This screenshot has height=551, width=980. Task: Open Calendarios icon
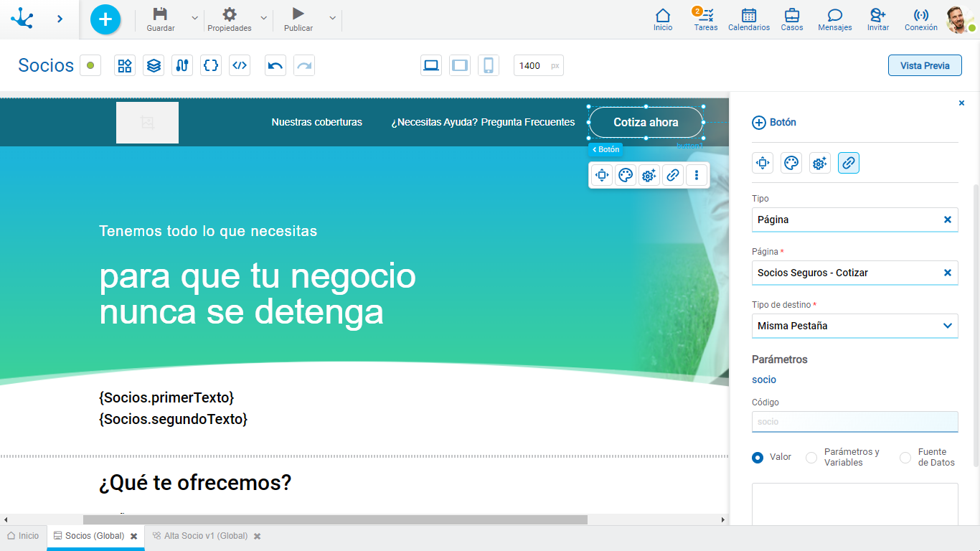(749, 15)
